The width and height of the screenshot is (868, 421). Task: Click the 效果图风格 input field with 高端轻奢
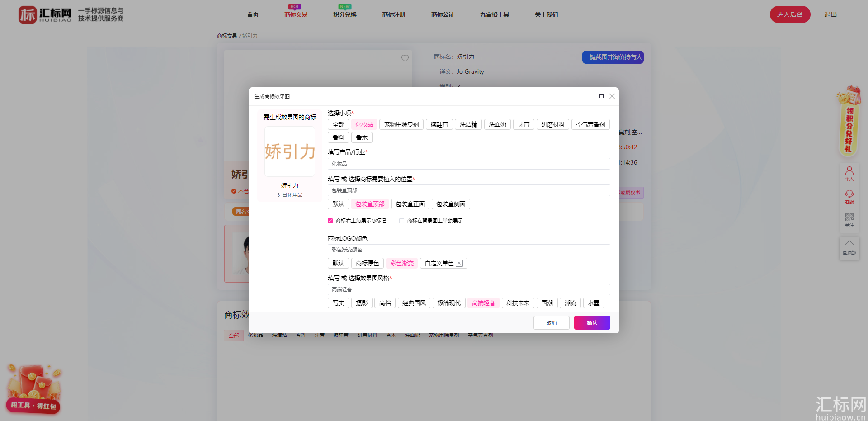pos(469,289)
